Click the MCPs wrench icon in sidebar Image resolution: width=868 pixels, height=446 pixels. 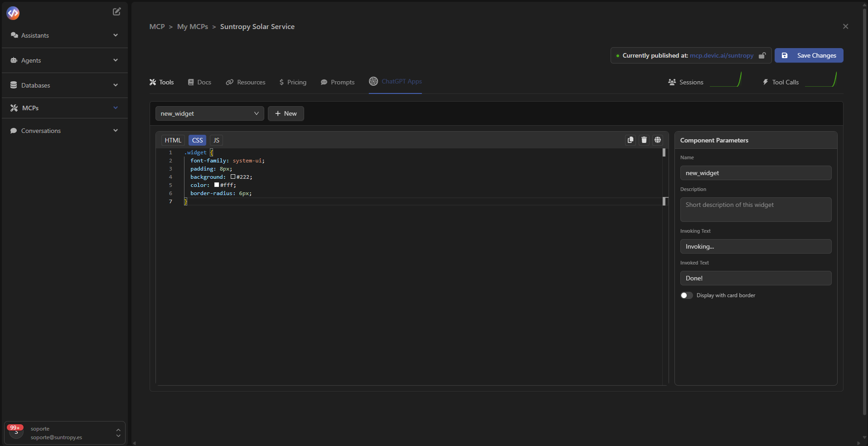(x=13, y=108)
